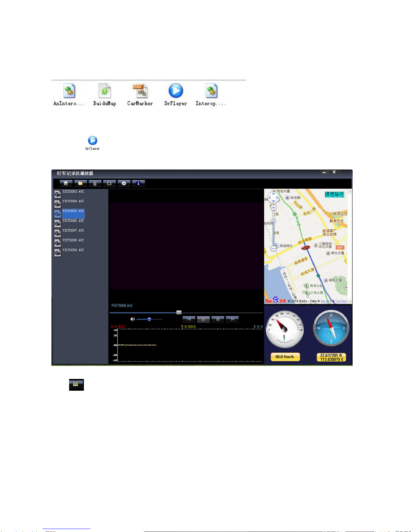Click the red car marker on the map
Screen dimensions: 411x532
coord(305,248)
